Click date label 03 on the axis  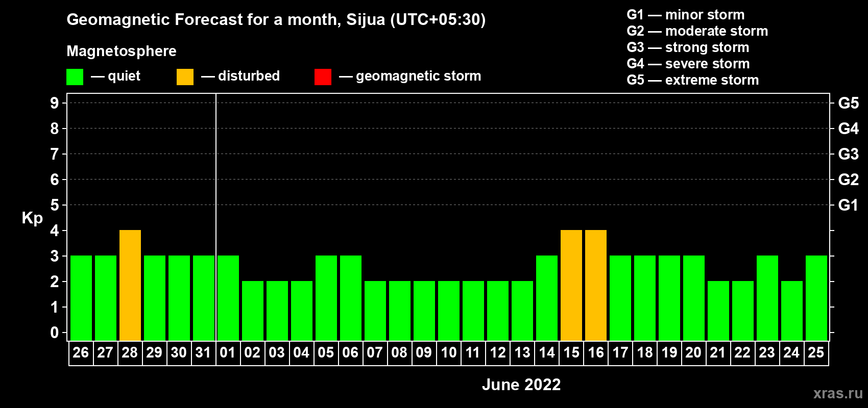click(x=277, y=352)
